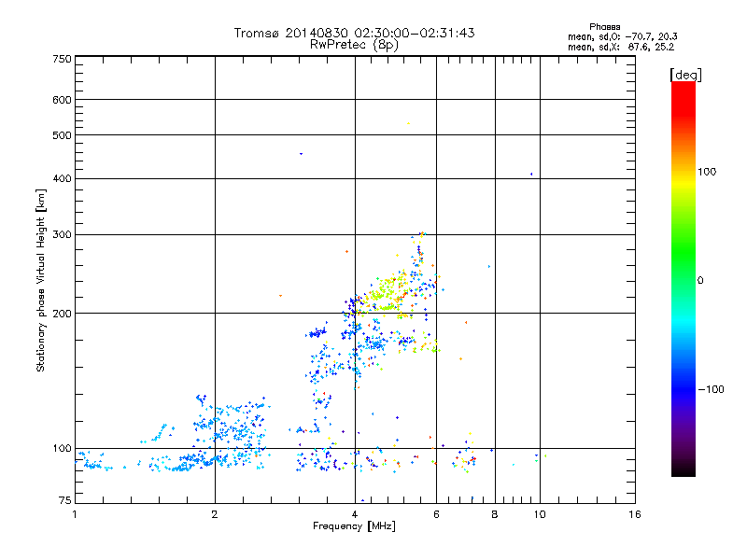Image resolution: width=747 pixels, height=560 pixels.
Task: Click the y-axis label '400'
Action: point(62,178)
